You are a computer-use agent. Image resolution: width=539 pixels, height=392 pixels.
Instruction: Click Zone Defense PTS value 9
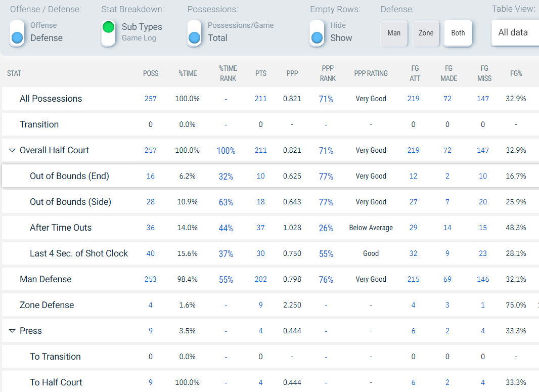tap(260, 305)
